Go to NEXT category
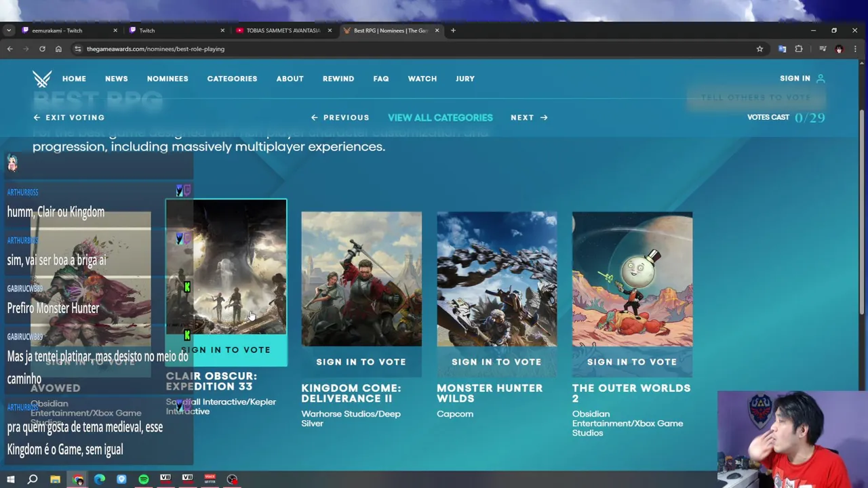This screenshot has width=868, height=488. click(529, 117)
